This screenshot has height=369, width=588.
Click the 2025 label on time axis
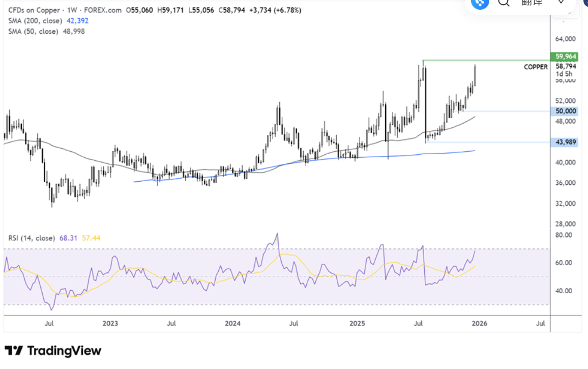357,323
